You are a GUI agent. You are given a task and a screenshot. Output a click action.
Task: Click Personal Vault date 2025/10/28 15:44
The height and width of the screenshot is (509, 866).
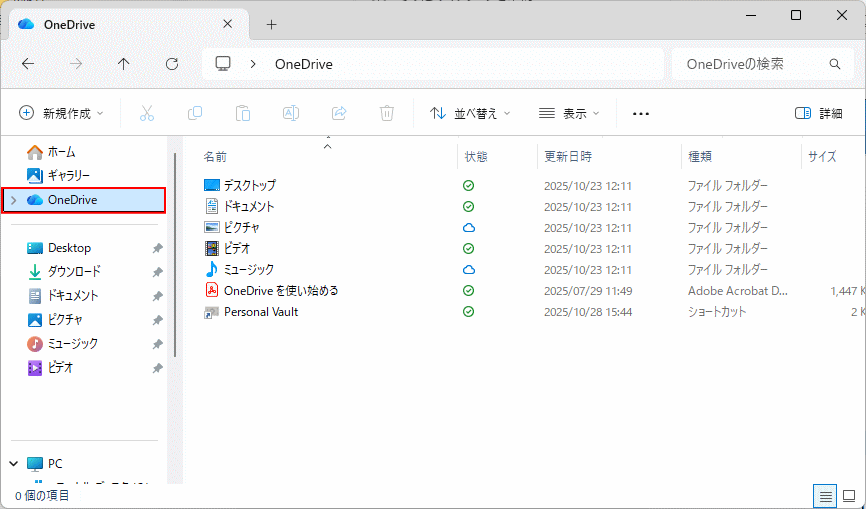tap(588, 312)
